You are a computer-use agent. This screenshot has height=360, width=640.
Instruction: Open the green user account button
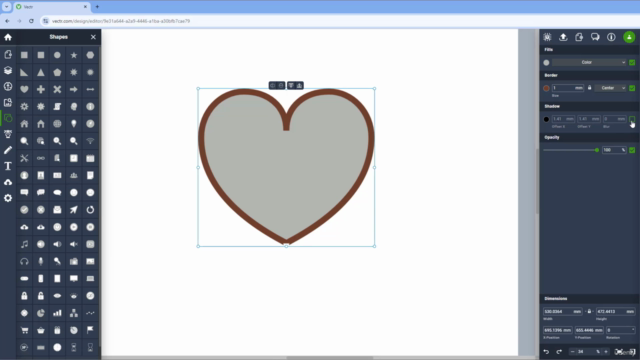click(x=629, y=37)
